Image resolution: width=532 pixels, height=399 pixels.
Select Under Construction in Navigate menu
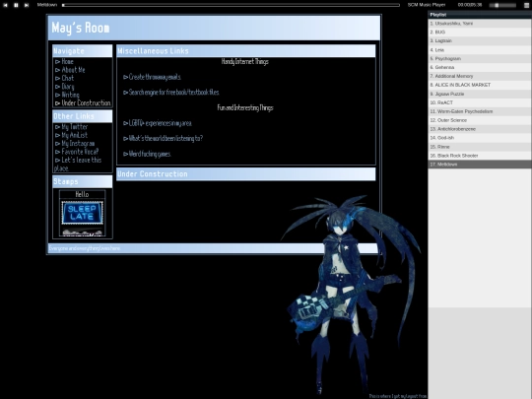(x=86, y=102)
